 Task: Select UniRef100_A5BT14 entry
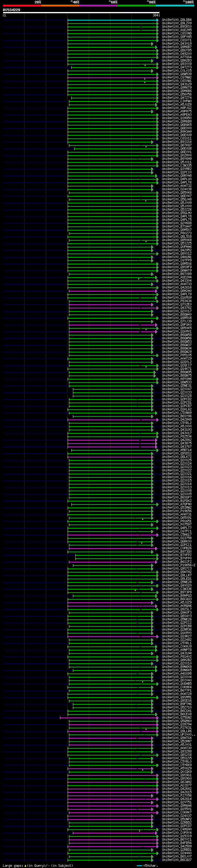[x=176, y=450]
